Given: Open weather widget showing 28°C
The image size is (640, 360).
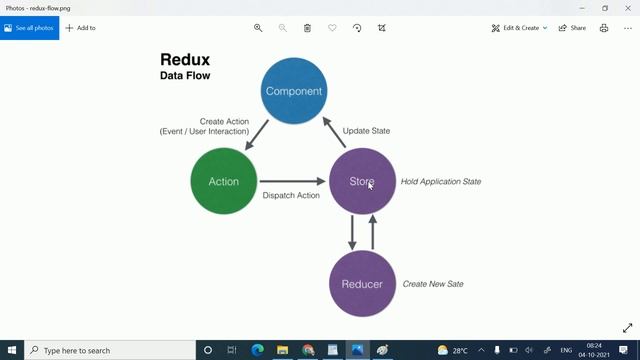Looking at the screenshot, I should click(452, 350).
